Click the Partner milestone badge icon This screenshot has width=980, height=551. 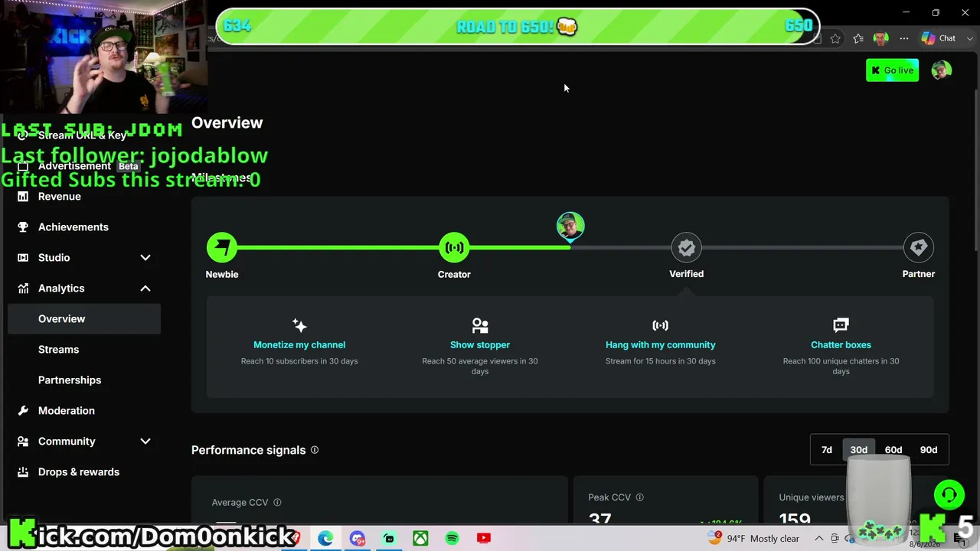pyautogui.click(x=919, y=247)
